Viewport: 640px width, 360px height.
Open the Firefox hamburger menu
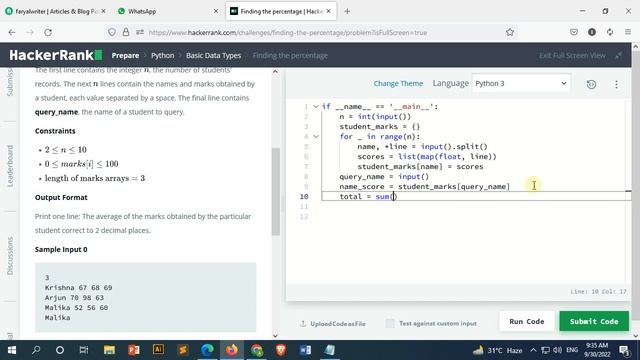(x=628, y=32)
